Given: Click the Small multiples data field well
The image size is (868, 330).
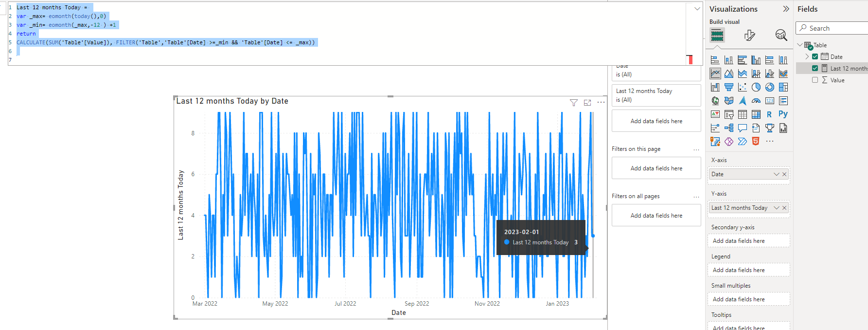Looking at the screenshot, I should click(749, 299).
